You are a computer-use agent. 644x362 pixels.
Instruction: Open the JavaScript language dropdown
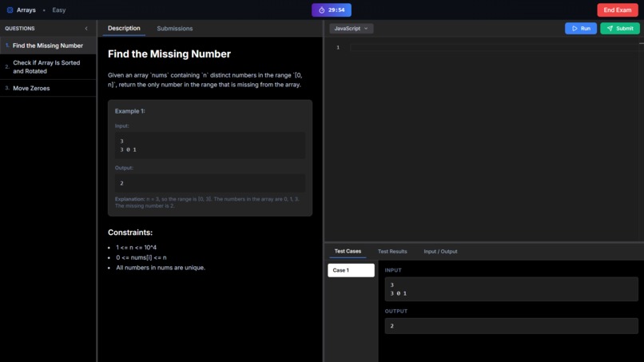[351, 28]
